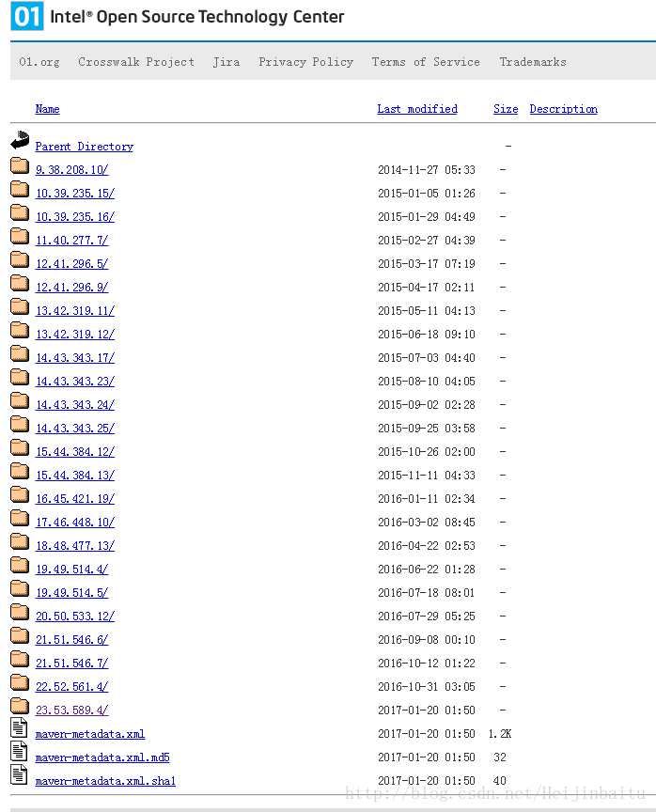Click folder icon beside 13.42.319.11/
The image size is (656, 812).
tap(20, 306)
